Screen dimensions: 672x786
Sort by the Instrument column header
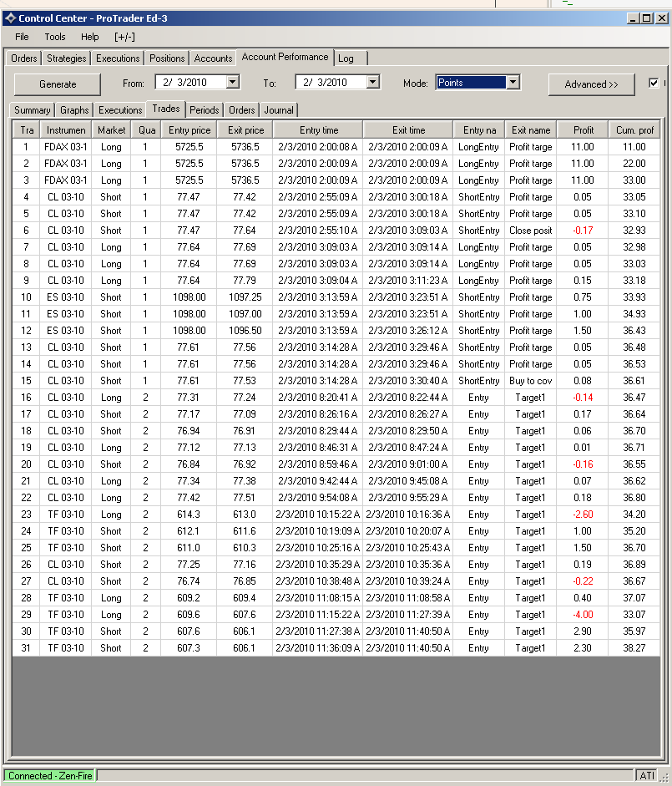click(x=66, y=130)
